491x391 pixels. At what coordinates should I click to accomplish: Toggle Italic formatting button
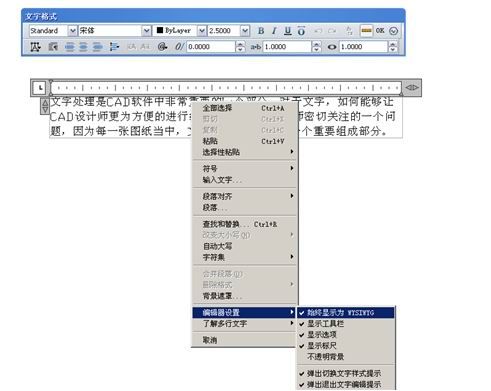274,31
